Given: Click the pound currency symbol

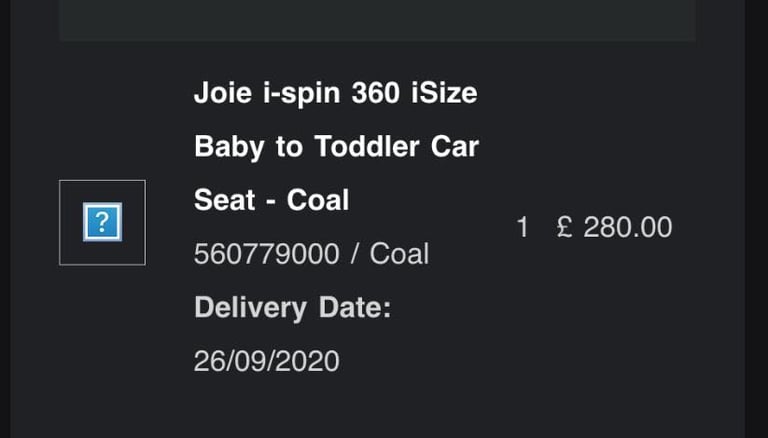Looking at the screenshot, I should tap(562, 228).
